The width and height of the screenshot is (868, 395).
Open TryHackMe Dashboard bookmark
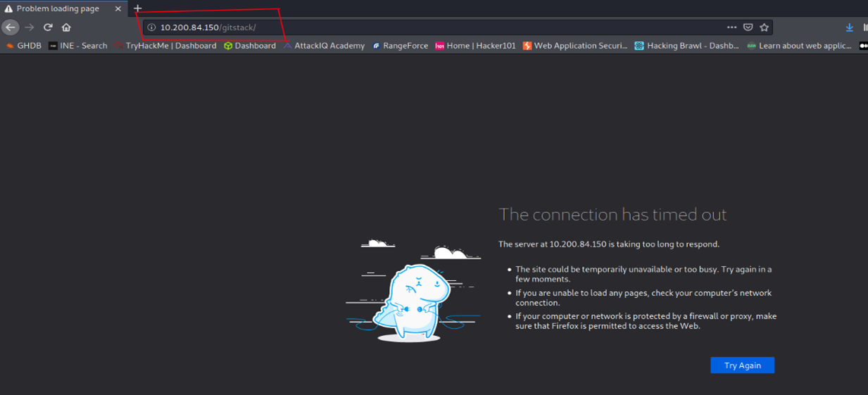pos(165,46)
